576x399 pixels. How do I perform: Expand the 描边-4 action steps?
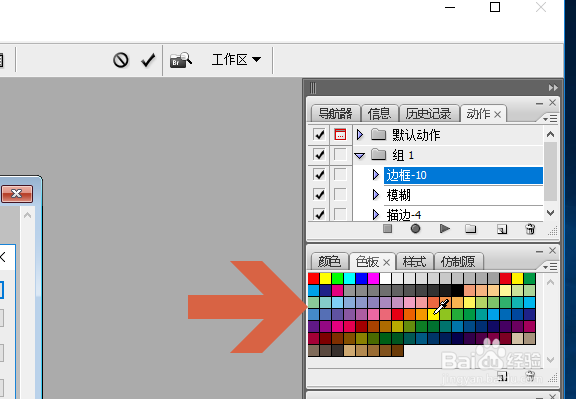click(375, 214)
